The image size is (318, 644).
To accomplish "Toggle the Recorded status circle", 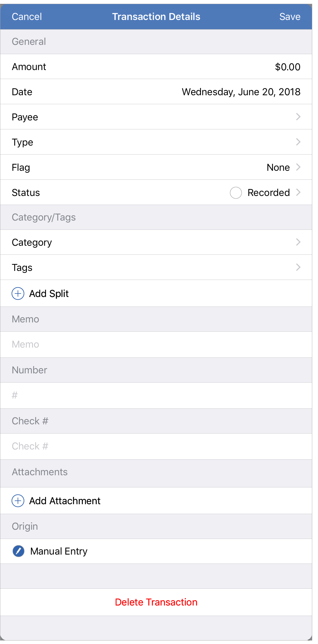I will 236,193.
